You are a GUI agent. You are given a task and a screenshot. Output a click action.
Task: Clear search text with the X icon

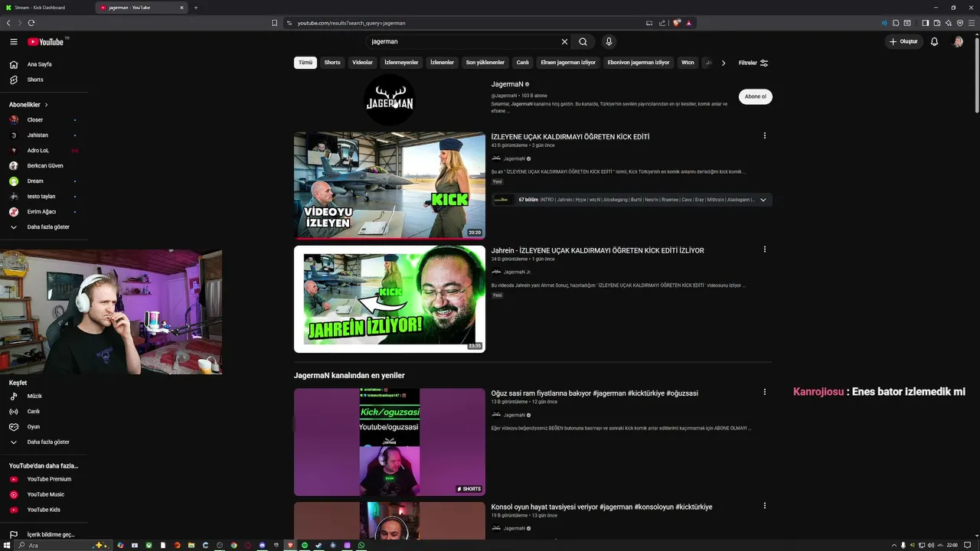coord(565,41)
